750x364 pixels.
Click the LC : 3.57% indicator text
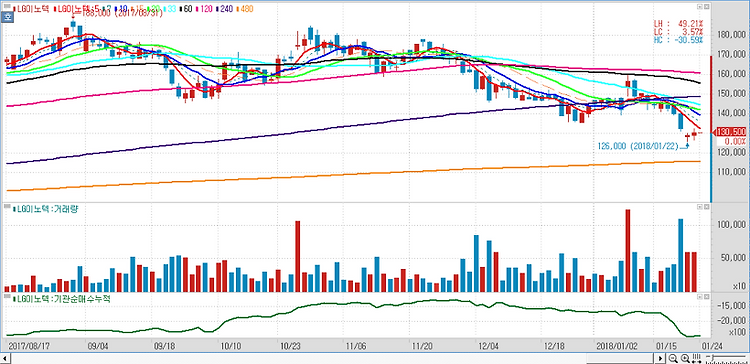point(678,31)
